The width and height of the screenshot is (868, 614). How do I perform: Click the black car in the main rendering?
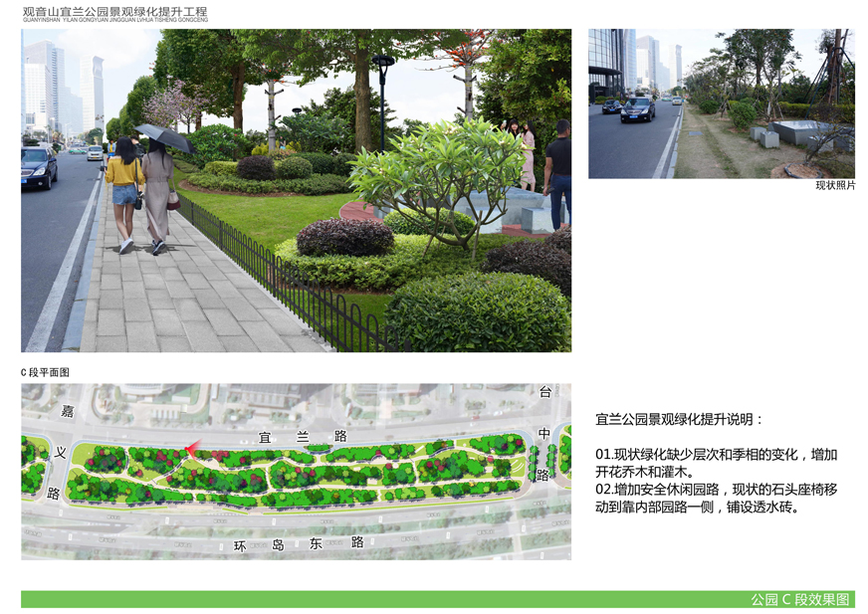click(38, 167)
